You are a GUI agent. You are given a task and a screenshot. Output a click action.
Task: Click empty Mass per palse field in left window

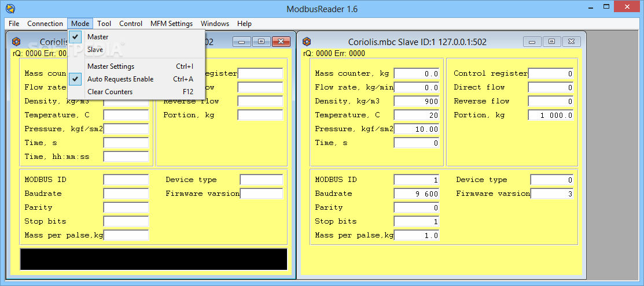tap(126, 236)
